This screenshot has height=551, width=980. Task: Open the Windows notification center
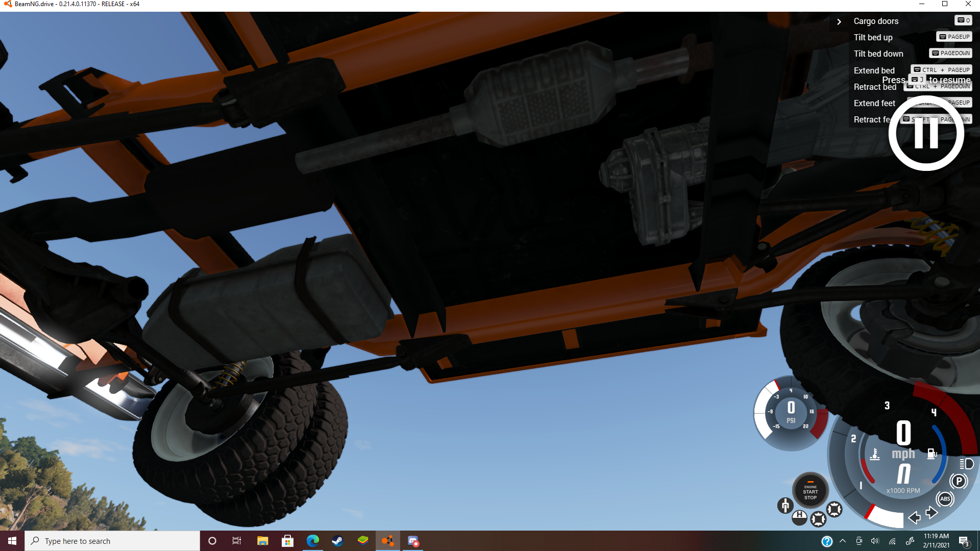tap(964, 541)
